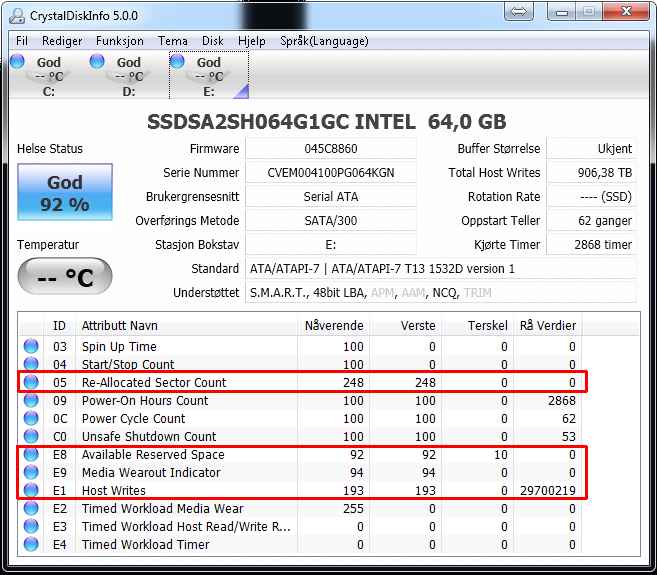Click the Nåverende column header
The image size is (657, 575).
tap(334, 326)
